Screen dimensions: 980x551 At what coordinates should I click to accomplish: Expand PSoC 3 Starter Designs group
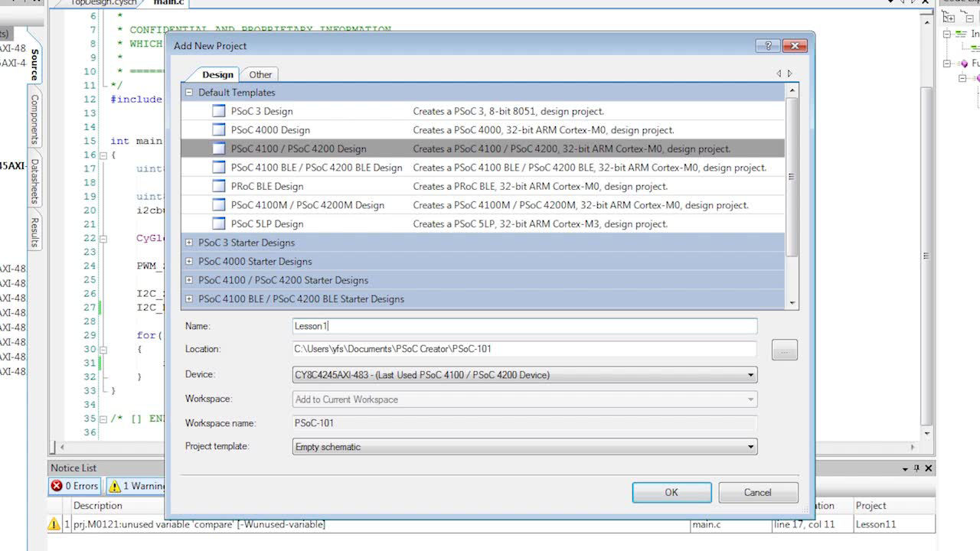(189, 243)
